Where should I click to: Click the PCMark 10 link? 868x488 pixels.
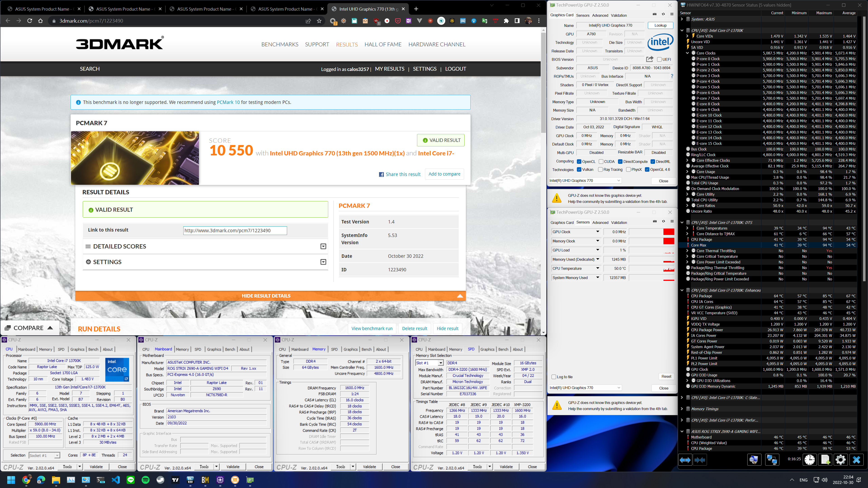228,102
